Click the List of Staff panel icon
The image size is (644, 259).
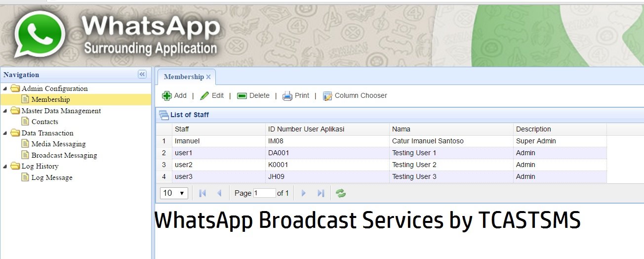163,115
